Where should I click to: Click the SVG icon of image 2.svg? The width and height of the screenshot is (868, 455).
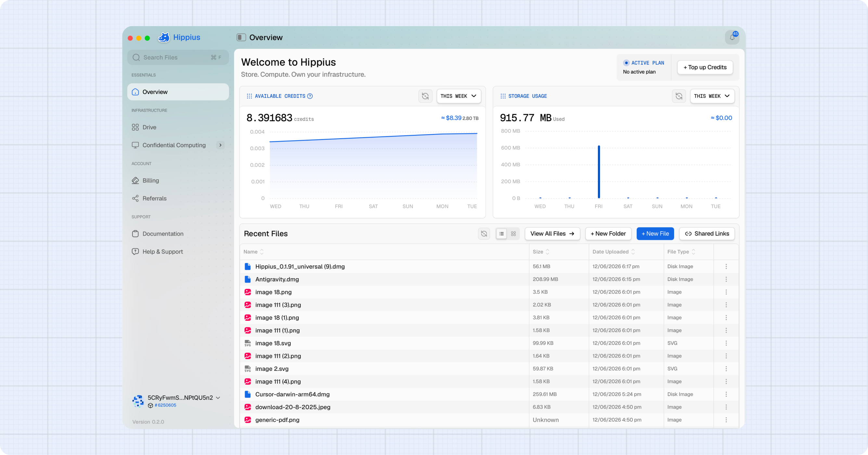(248, 369)
